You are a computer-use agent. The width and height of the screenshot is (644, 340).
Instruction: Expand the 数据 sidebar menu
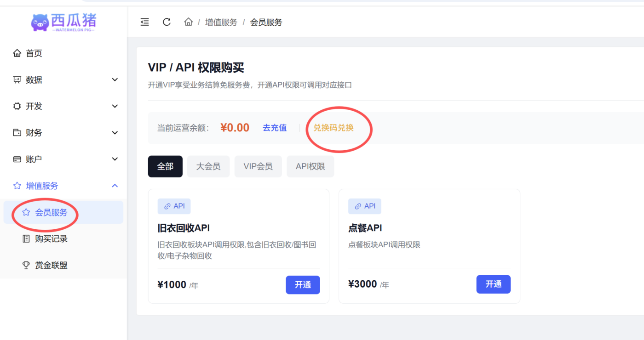click(114, 79)
